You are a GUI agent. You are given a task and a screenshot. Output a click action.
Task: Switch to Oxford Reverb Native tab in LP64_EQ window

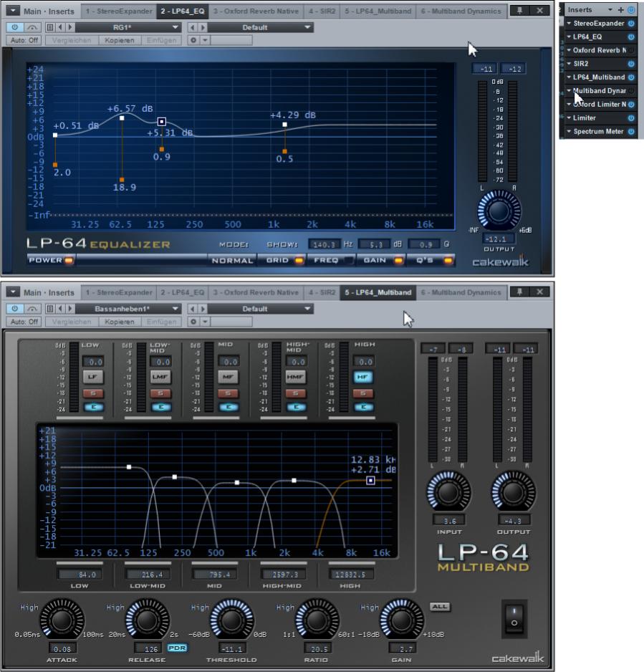(256, 11)
